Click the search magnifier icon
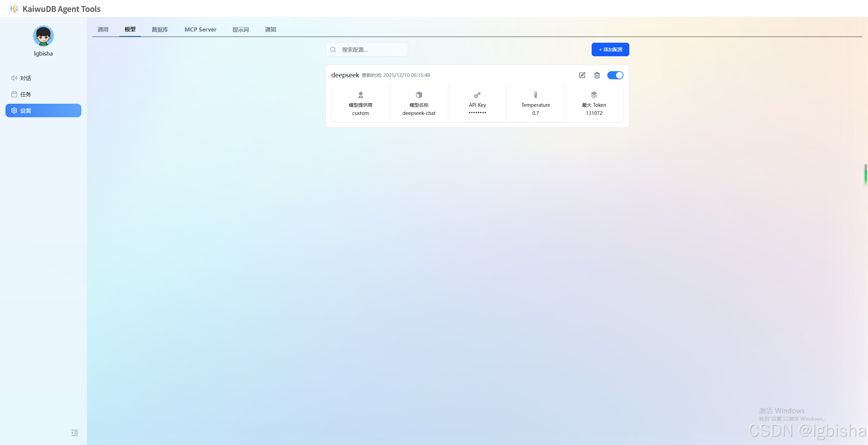The height and width of the screenshot is (445, 868). coord(333,49)
